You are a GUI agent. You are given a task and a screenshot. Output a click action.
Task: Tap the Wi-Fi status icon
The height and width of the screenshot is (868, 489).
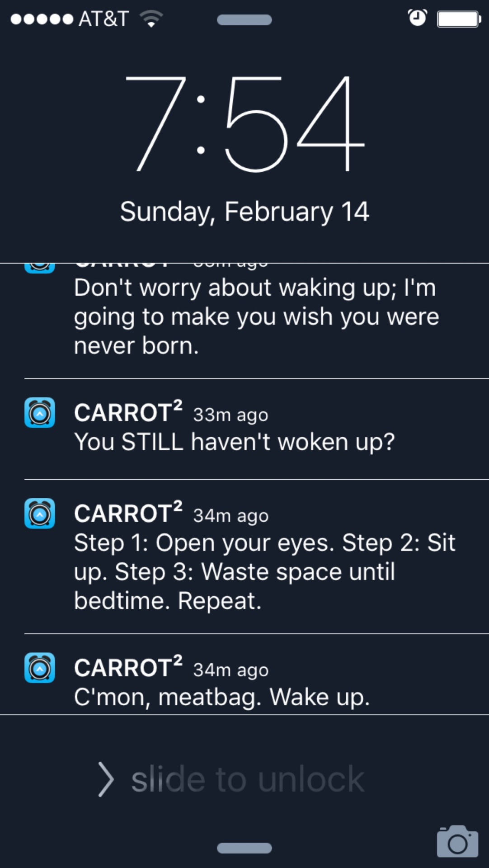tap(151, 19)
